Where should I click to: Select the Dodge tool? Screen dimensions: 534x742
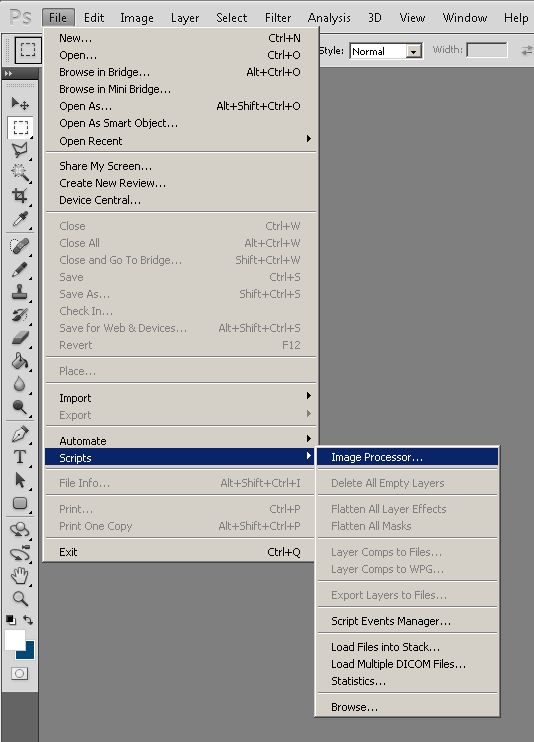point(20,407)
